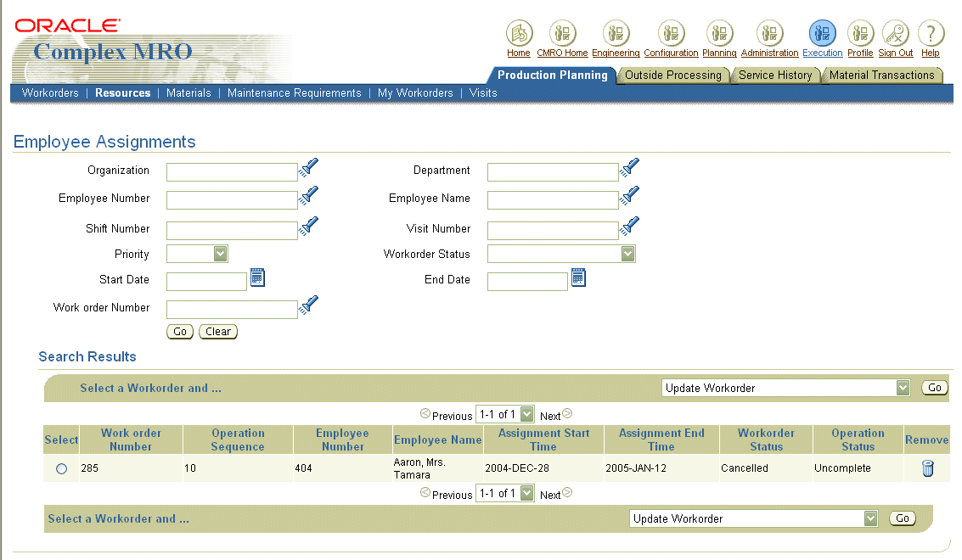Screen dimensions: 962x560
Task: Click the CMRO Home link text
Action: (562, 53)
